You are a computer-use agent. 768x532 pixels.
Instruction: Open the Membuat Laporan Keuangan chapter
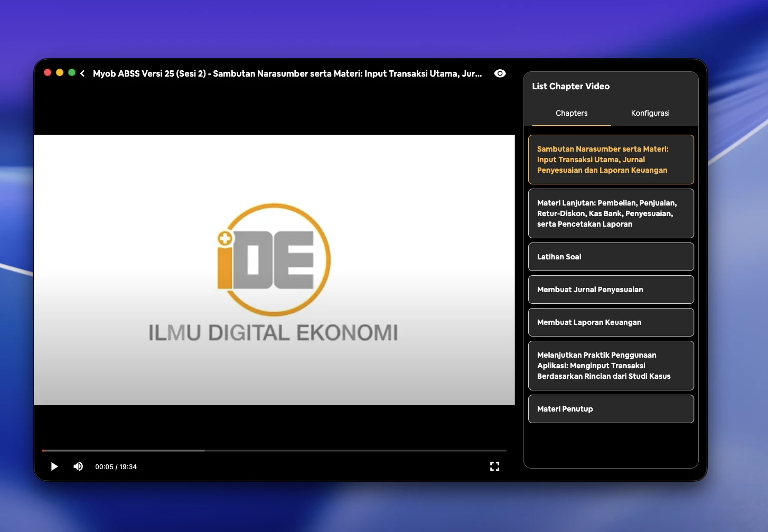611,322
